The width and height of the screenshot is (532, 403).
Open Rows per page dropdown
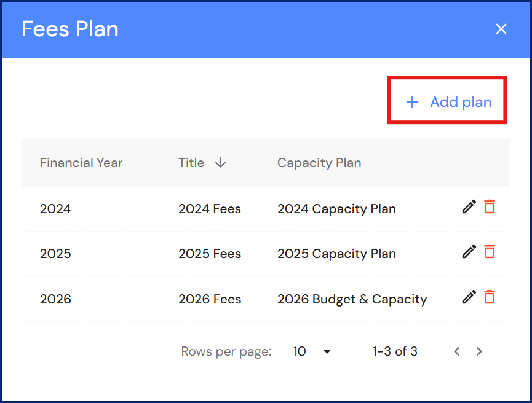[x=327, y=352]
